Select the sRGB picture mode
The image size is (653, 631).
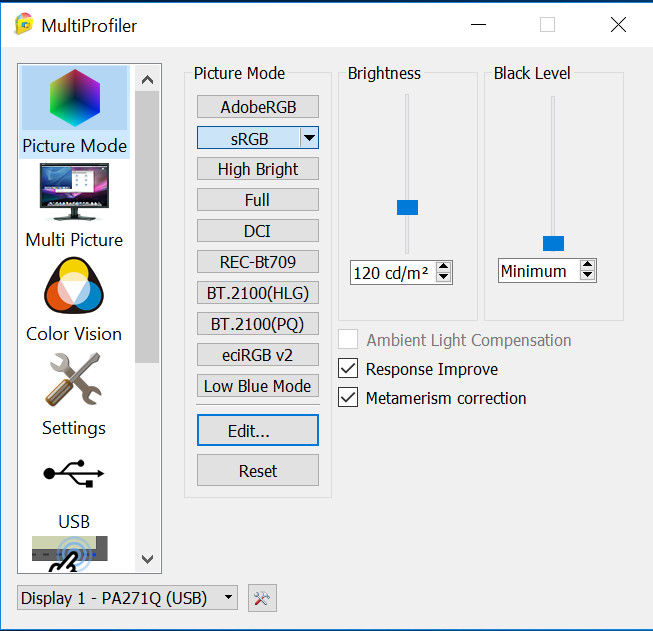click(x=249, y=138)
